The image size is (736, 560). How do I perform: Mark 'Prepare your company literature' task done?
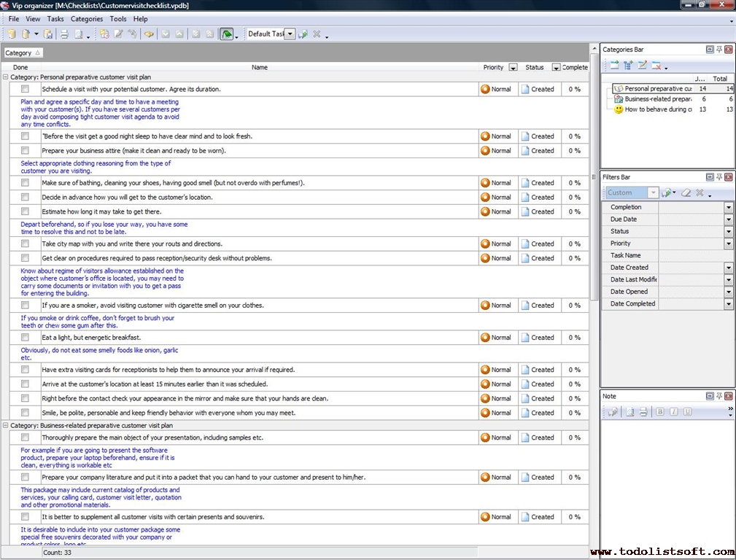25,477
